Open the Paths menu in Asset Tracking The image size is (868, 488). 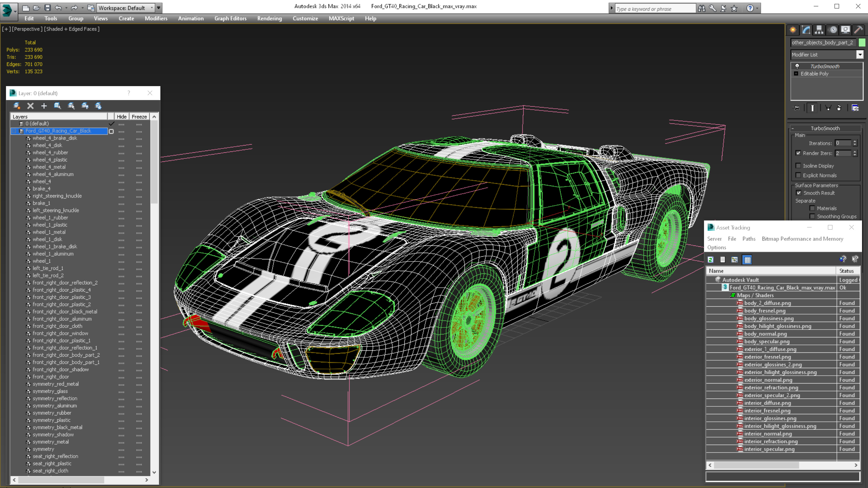pyautogui.click(x=749, y=239)
